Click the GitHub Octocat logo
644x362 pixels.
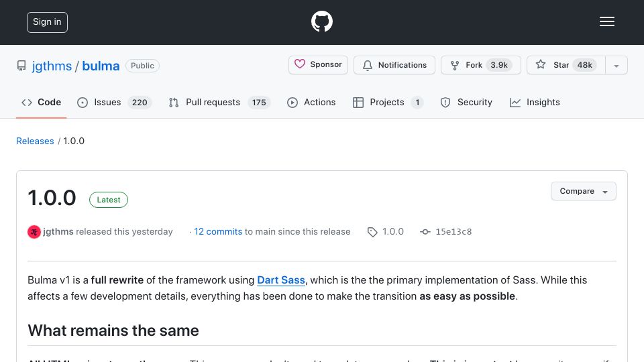321,21
